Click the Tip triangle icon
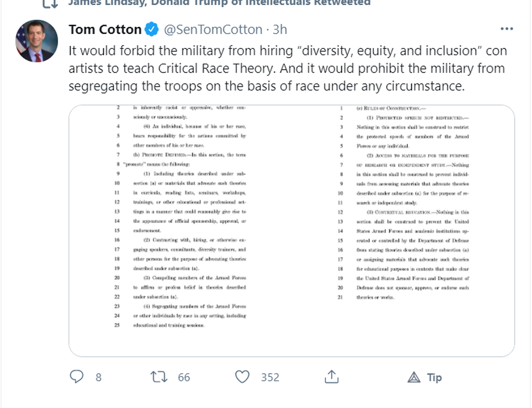This screenshot has width=532, height=408. click(x=414, y=377)
